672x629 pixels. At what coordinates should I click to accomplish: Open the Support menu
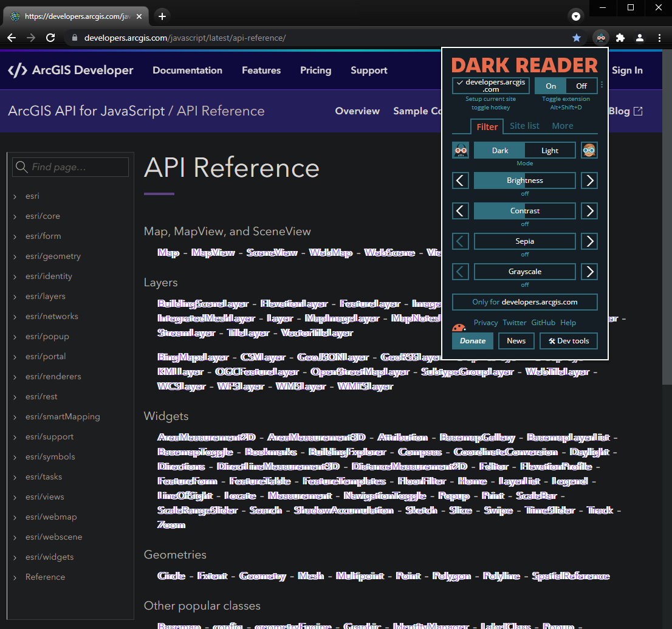coord(369,70)
